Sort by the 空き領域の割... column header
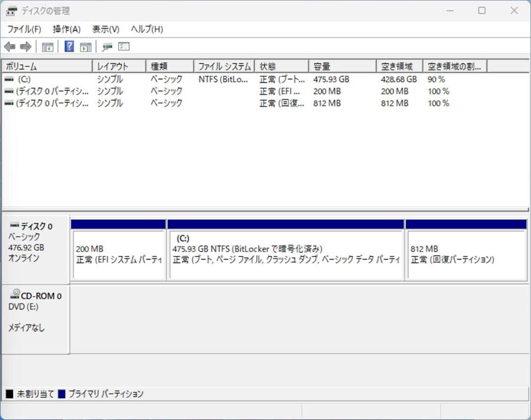Screen dimensions: 531x420 (x=455, y=66)
